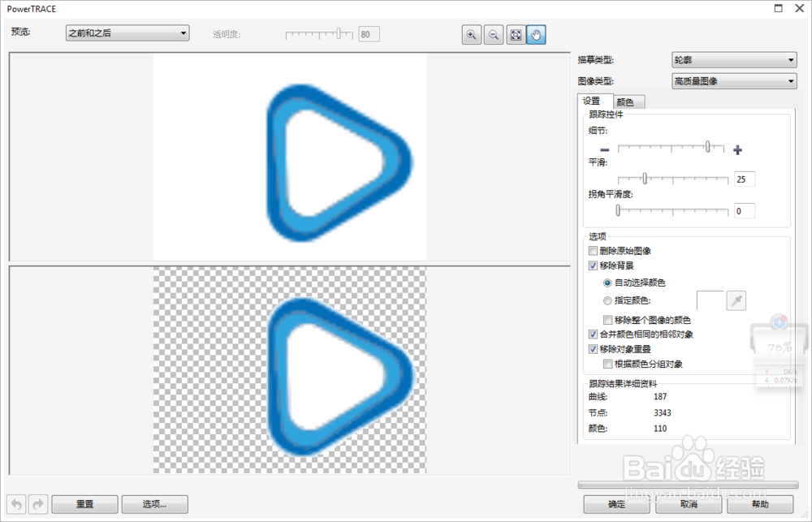Viewport: 812px width, 522px height.
Task: Uncheck the 移除背景 checkbox
Action: [x=594, y=265]
